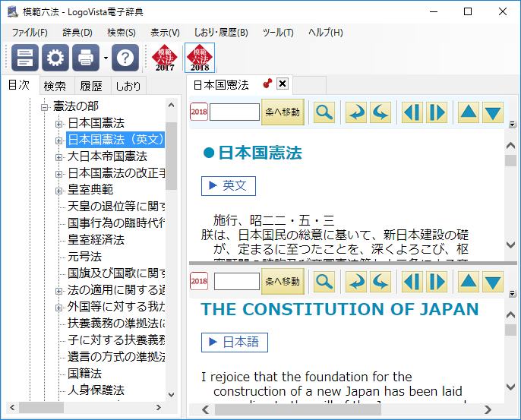
Task: Go to previous article in lower pane
Action: point(412,282)
